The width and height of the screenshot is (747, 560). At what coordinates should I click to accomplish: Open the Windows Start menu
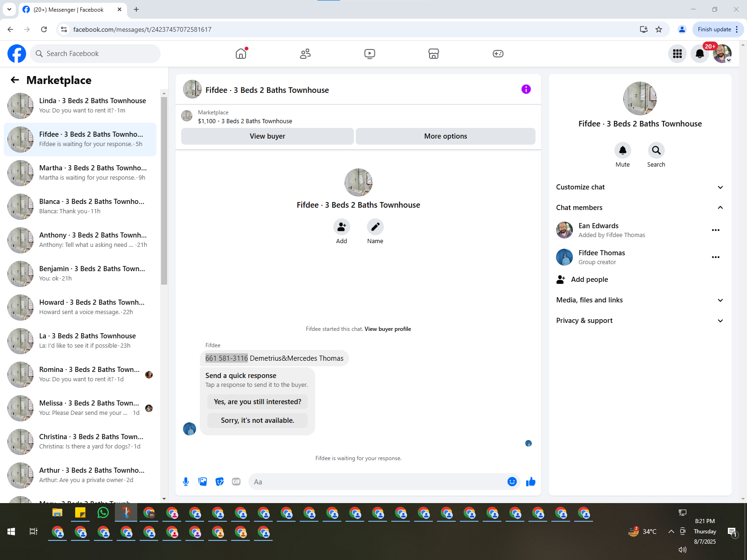(x=11, y=532)
